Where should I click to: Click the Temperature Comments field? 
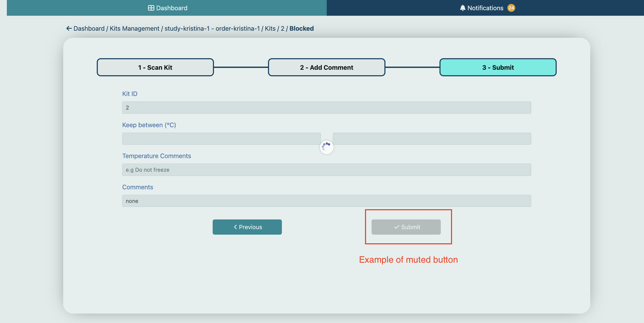coord(327,170)
